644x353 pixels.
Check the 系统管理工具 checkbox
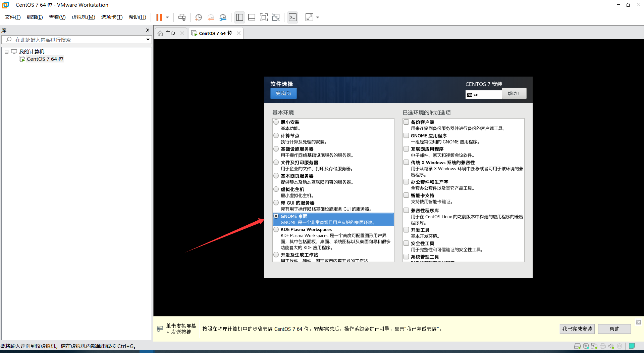coord(406,257)
